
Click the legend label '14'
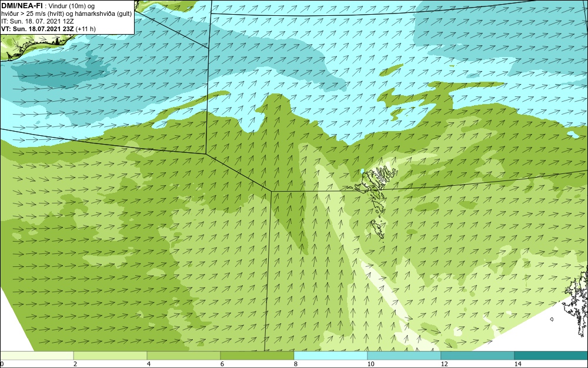pos(518,364)
